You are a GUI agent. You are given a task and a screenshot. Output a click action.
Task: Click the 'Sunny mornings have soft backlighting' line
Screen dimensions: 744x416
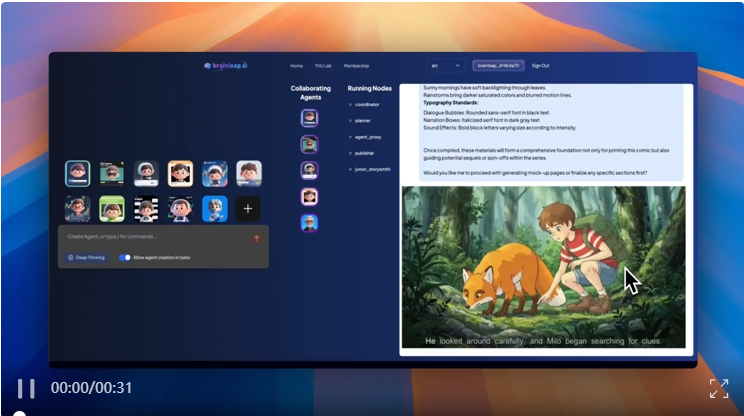[x=484, y=88]
